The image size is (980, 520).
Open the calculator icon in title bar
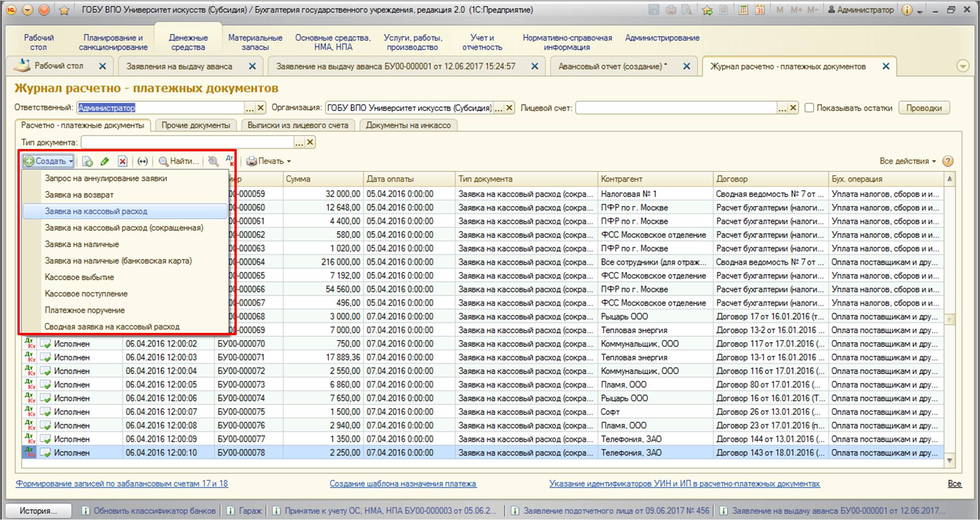pos(743,10)
